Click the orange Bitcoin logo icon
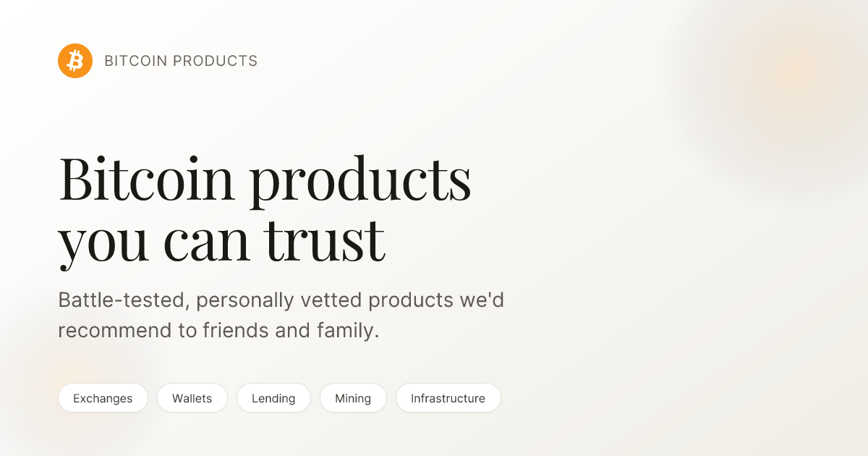Screen dimensions: 868x456 pos(75,61)
